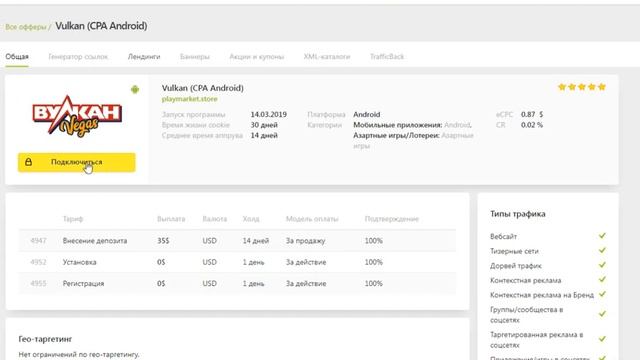Image resolution: width=640 pixels, height=360 pixels.
Task: Click the checkmark next to Тизерные сети
Action: [x=602, y=250]
